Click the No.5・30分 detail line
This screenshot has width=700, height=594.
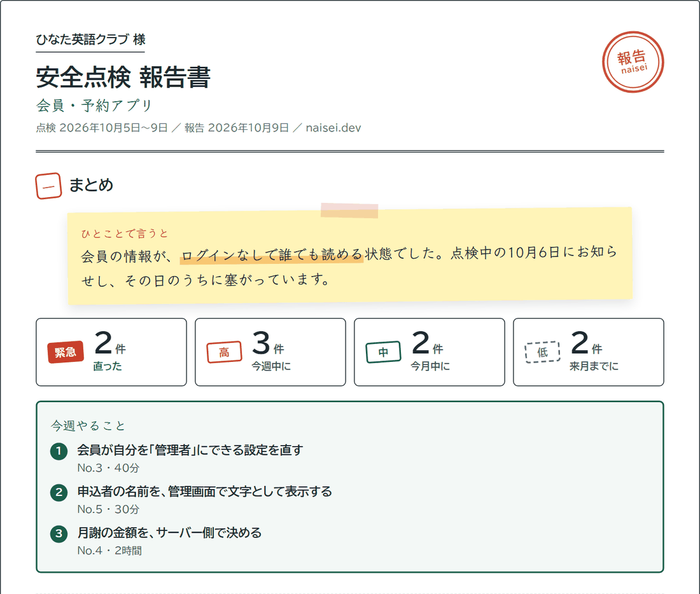pos(108,509)
